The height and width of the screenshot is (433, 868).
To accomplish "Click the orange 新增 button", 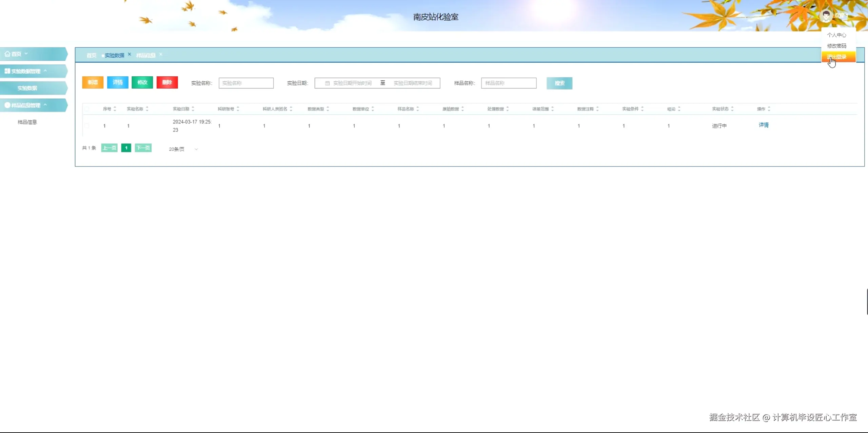I will point(93,82).
